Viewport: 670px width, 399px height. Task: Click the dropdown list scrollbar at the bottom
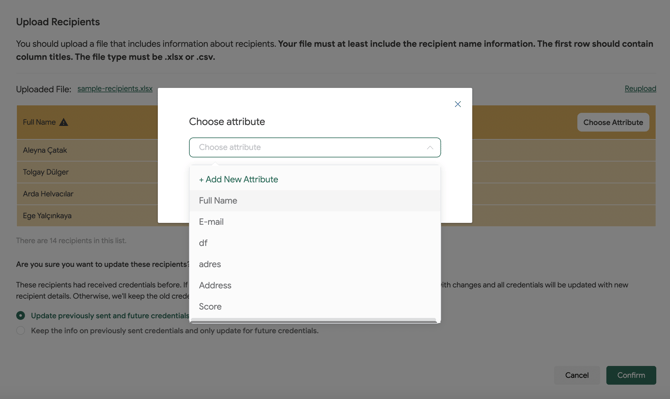pyautogui.click(x=314, y=321)
